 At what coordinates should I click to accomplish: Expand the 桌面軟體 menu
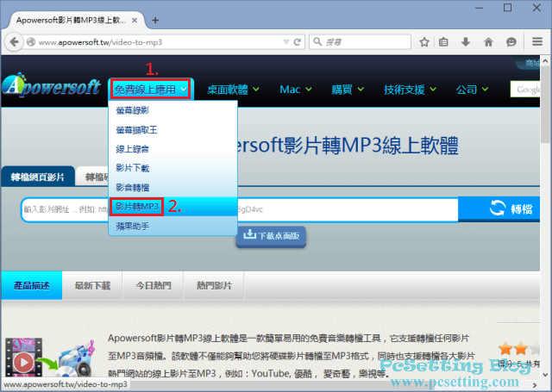click(x=233, y=90)
